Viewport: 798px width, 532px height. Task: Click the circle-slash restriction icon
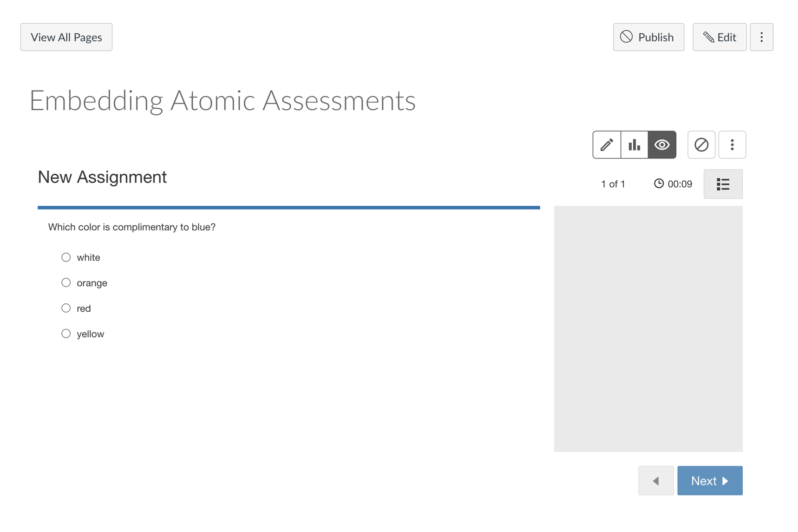pyautogui.click(x=701, y=144)
